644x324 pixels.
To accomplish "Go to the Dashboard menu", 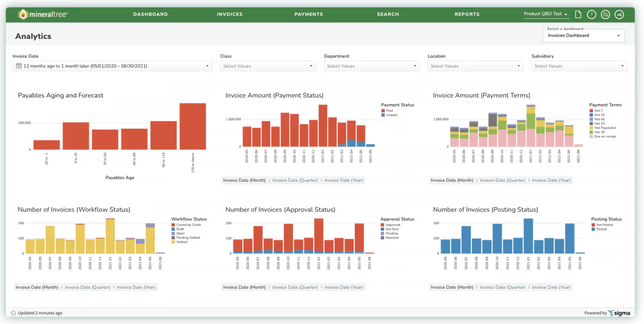I will point(150,14).
